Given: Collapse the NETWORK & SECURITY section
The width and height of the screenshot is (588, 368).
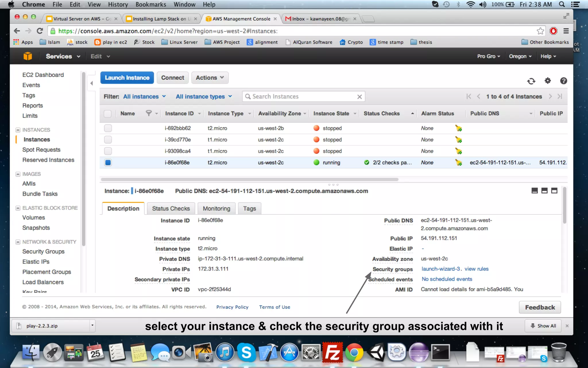Looking at the screenshot, I should (18, 242).
